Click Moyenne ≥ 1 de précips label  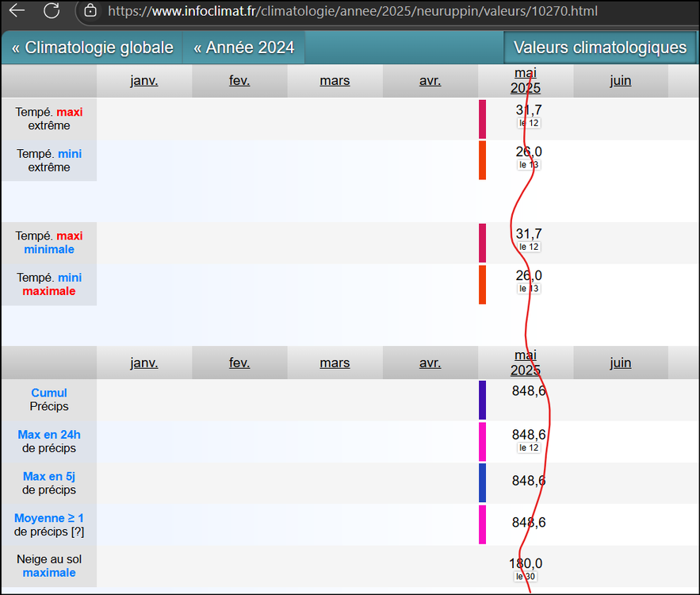(49, 525)
